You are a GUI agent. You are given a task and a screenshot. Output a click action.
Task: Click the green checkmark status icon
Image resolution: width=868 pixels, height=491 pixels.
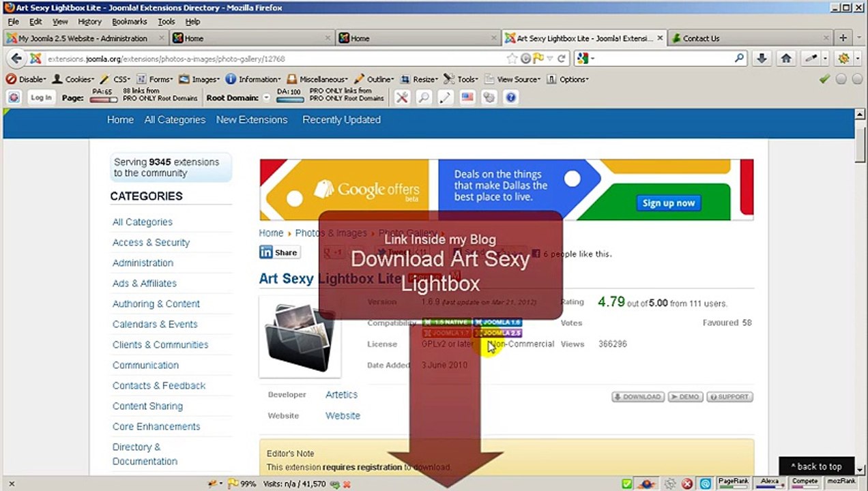click(x=824, y=79)
